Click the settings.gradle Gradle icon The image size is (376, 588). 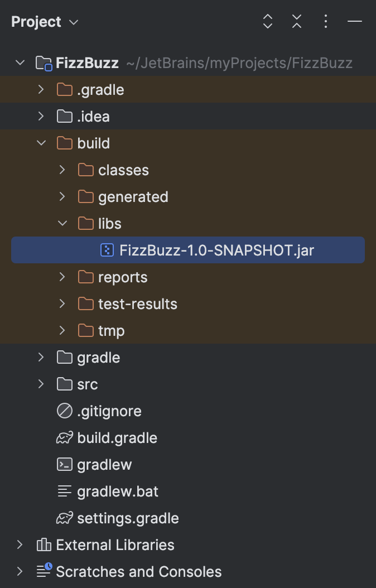click(65, 518)
